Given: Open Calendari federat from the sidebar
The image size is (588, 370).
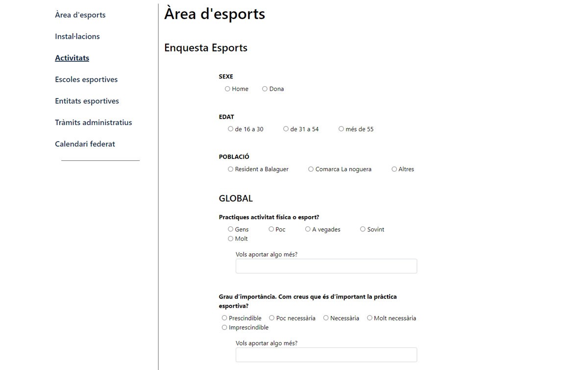Looking at the screenshot, I should (85, 144).
